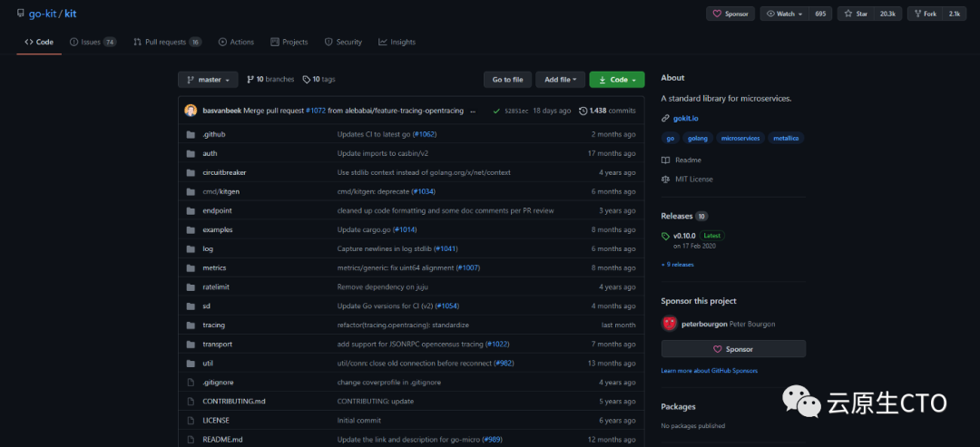The image size is (980, 447).
Task: Open the Watch dropdown
Action: pos(784,14)
